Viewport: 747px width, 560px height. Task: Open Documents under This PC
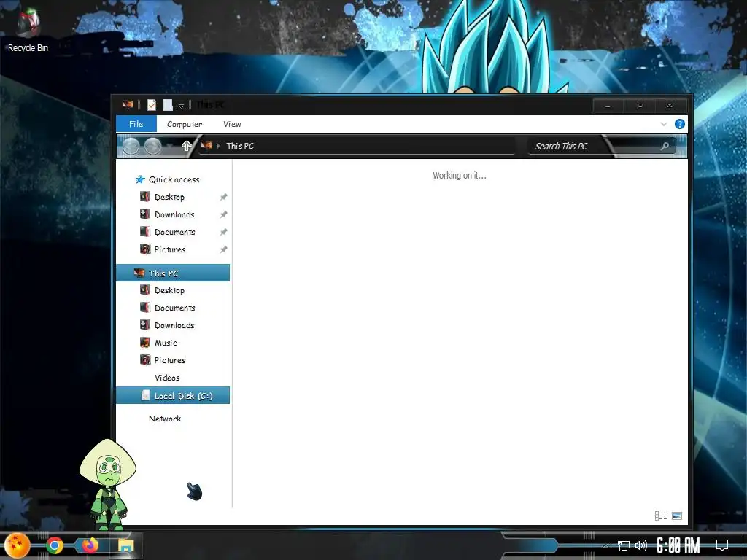pyautogui.click(x=175, y=308)
